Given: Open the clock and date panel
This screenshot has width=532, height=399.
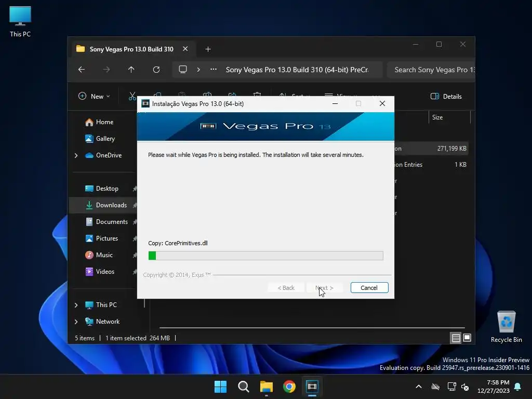Looking at the screenshot, I should pyautogui.click(x=494, y=387).
